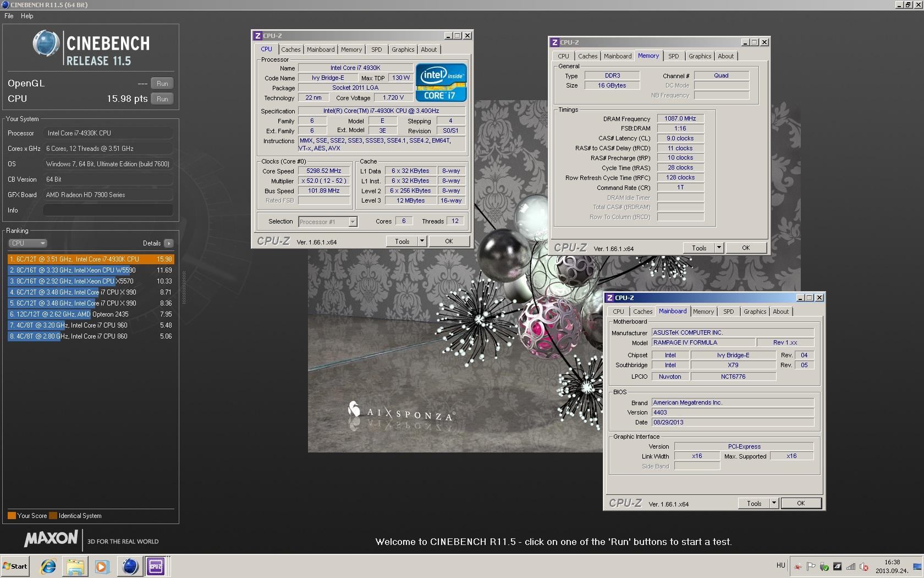Open About tab in Mainboard window

781,312
